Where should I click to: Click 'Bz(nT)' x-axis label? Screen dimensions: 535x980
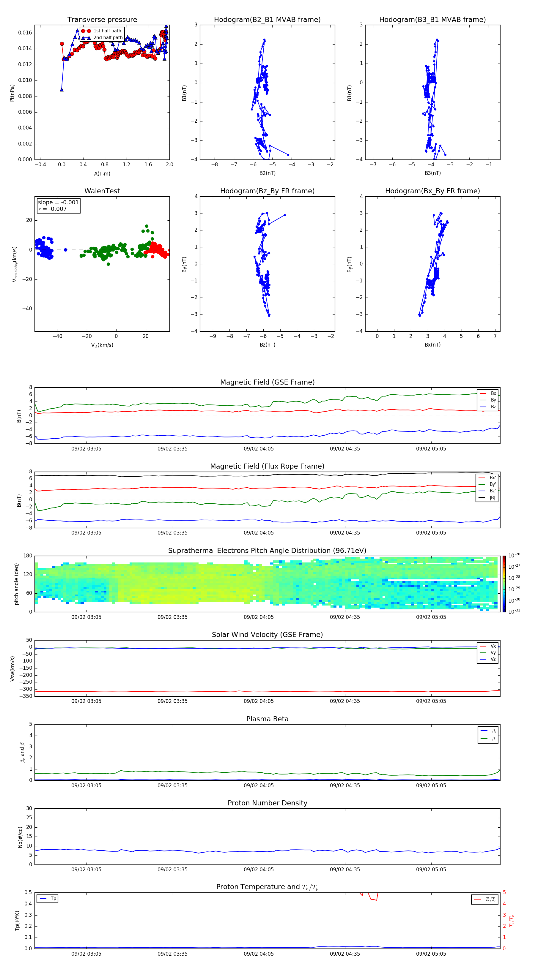[267, 345]
